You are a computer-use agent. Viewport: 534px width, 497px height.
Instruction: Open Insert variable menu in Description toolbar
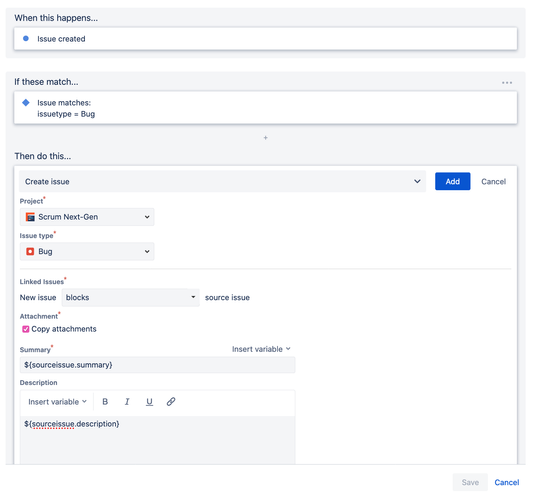[x=57, y=402]
